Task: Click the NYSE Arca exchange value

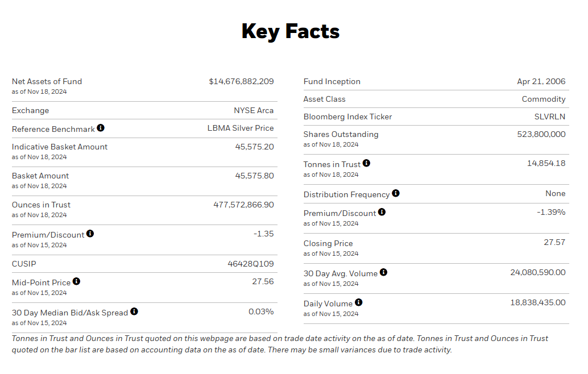Action: 254,110
